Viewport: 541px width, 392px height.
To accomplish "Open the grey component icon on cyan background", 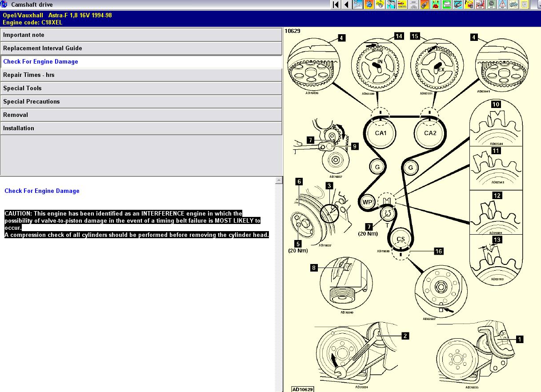I will [x=457, y=4].
